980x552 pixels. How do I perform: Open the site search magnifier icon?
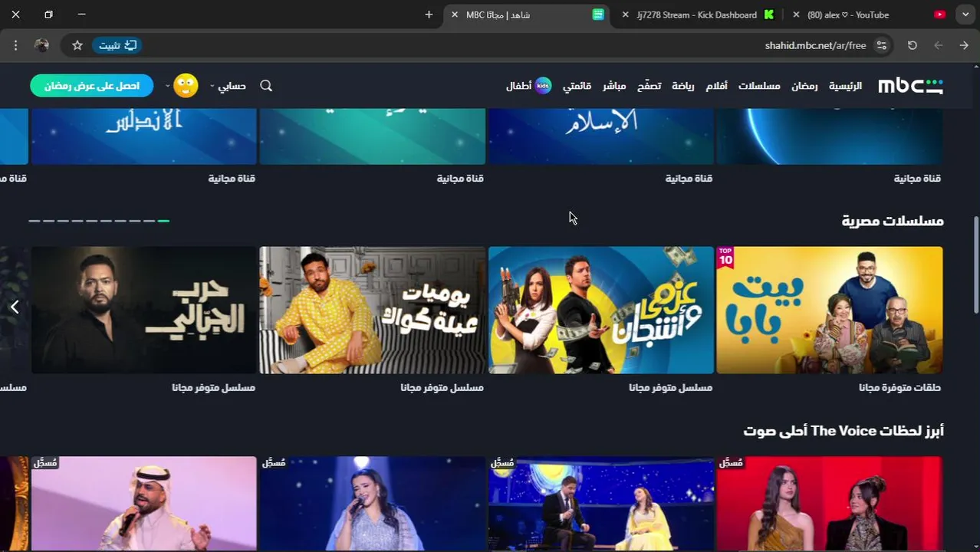coord(266,86)
